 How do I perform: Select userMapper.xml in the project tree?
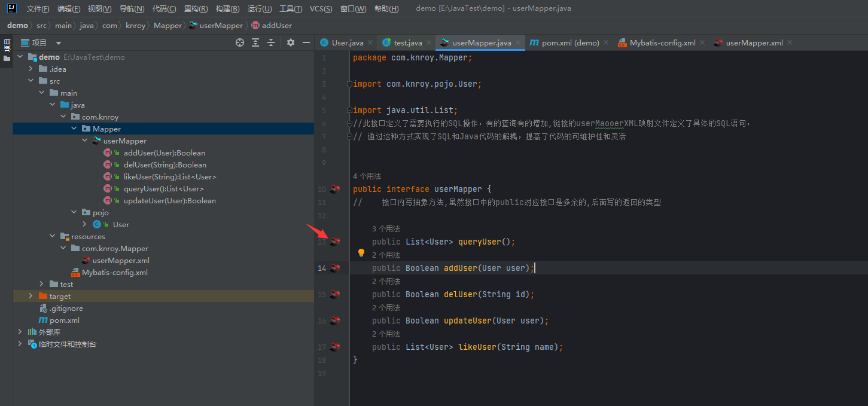(x=121, y=261)
